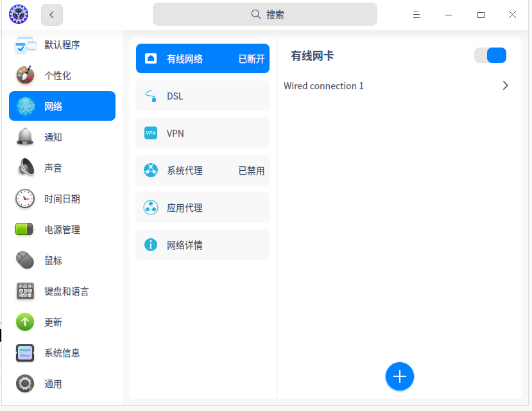Click the 已禁用 proxy status text
The image size is (532, 411).
(x=252, y=171)
